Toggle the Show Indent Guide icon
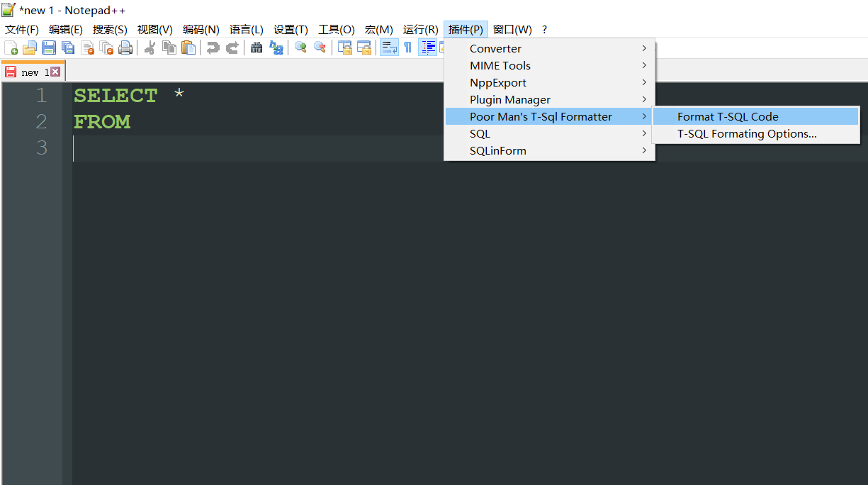868x485 pixels. pyautogui.click(x=428, y=48)
